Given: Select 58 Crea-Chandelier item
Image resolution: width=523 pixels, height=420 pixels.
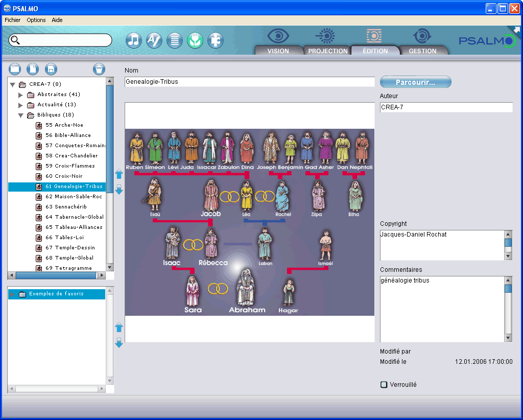Looking at the screenshot, I should tap(72, 156).
